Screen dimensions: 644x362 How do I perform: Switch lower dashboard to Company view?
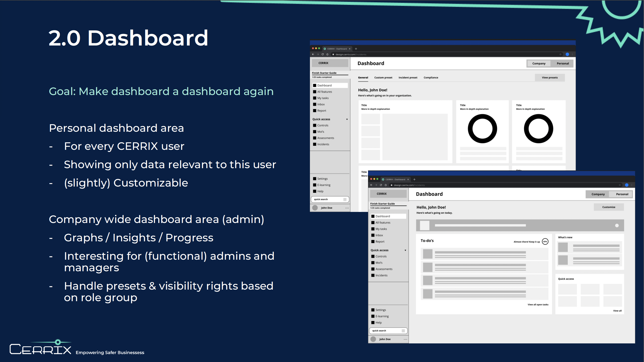[598, 194]
